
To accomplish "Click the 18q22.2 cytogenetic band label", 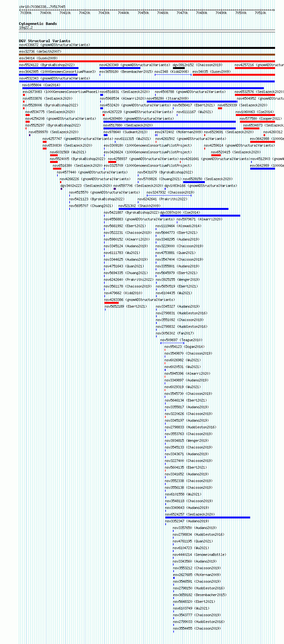I will 26,27.
